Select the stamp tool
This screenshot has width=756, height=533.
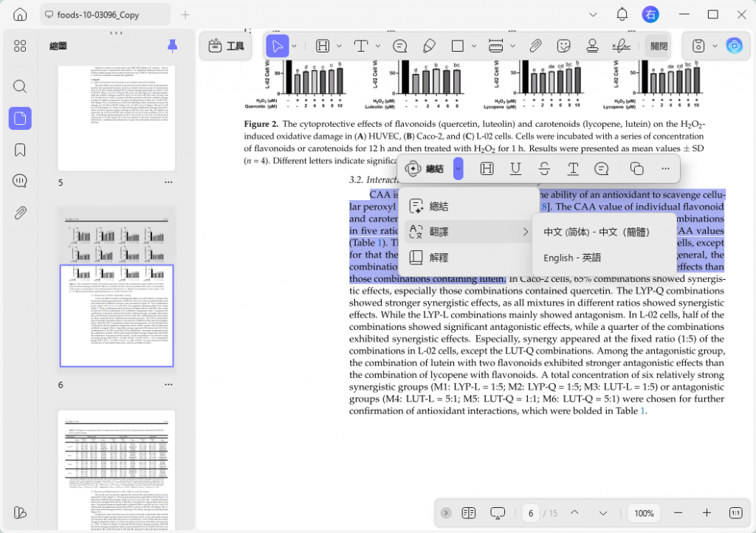pos(592,46)
